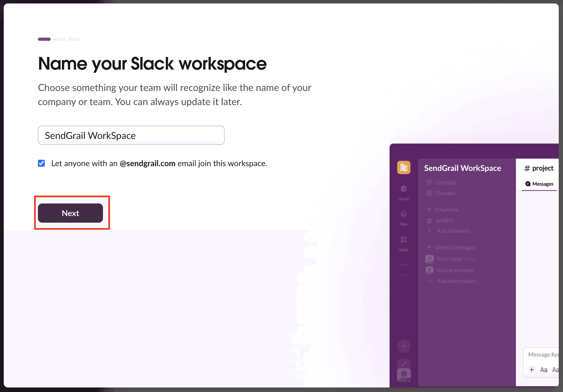Viewport: 563px width, 392px height.
Task: Select Unreads in preview sidebar
Action: coord(446,183)
